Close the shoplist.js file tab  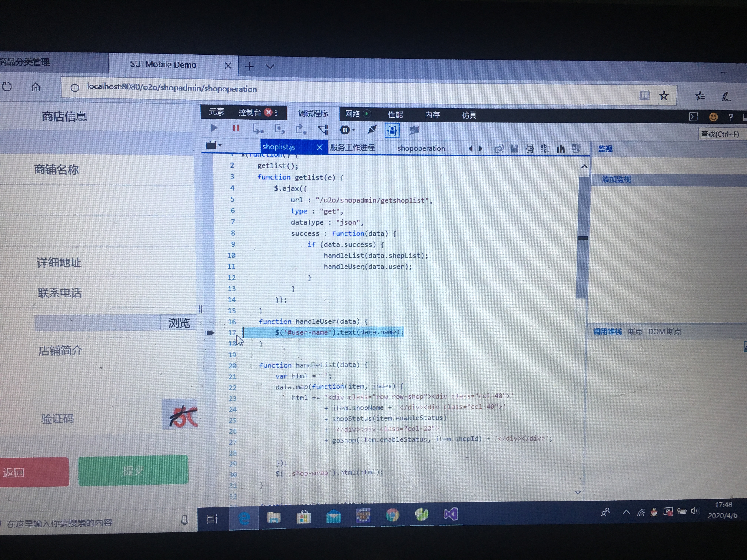(319, 147)
